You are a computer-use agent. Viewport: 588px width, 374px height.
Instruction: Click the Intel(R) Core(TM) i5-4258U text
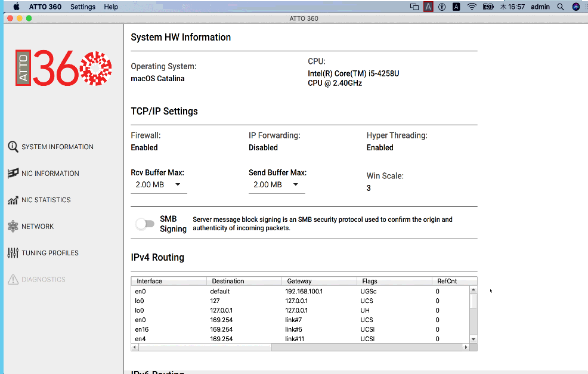353,73
